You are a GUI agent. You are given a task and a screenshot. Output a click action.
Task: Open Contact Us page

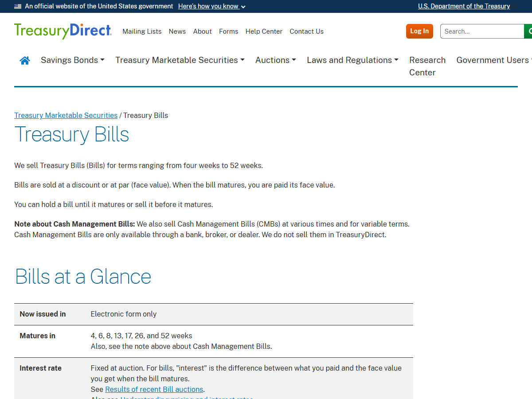pyautogui.click(x=307, y=31)
